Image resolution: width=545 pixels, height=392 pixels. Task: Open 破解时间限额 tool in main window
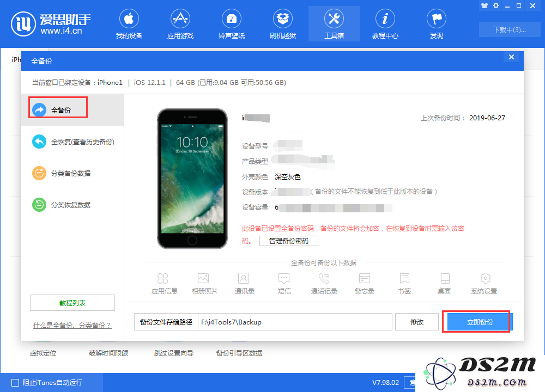click(x=108, y=353)
